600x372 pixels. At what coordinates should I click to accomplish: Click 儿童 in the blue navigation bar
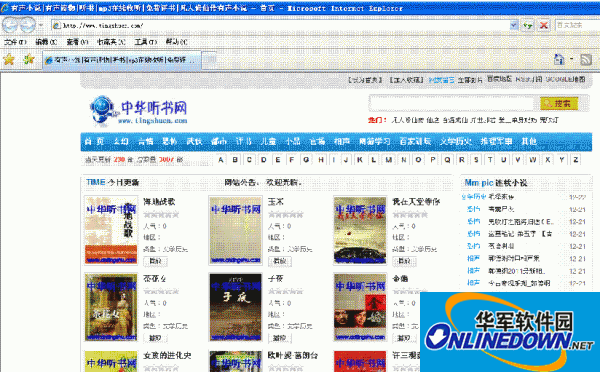click(268, 141)
